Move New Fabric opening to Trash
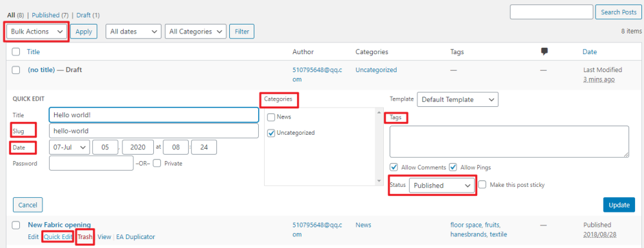Viewport: 644px width, 248px height. click(85, 237)
